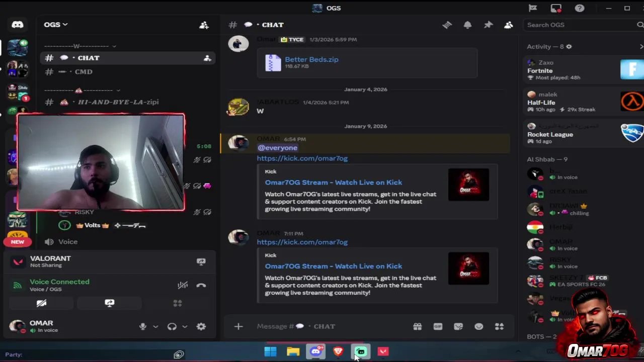The image size is (644, 362).
Task: Open Valorant icon on taskbar
Action: point(383,351)
